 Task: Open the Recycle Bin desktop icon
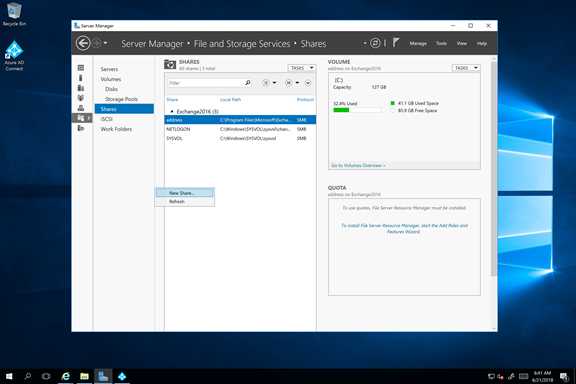tap(14, 14)
